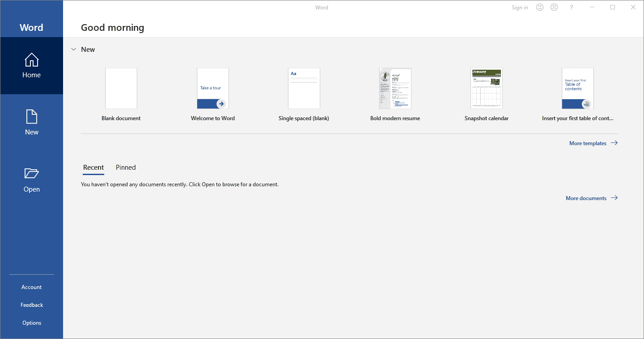This screenshot has height=339, width=644.
Task: Choose the Snapshot calendar template
Action: click(x=486, y=88)
